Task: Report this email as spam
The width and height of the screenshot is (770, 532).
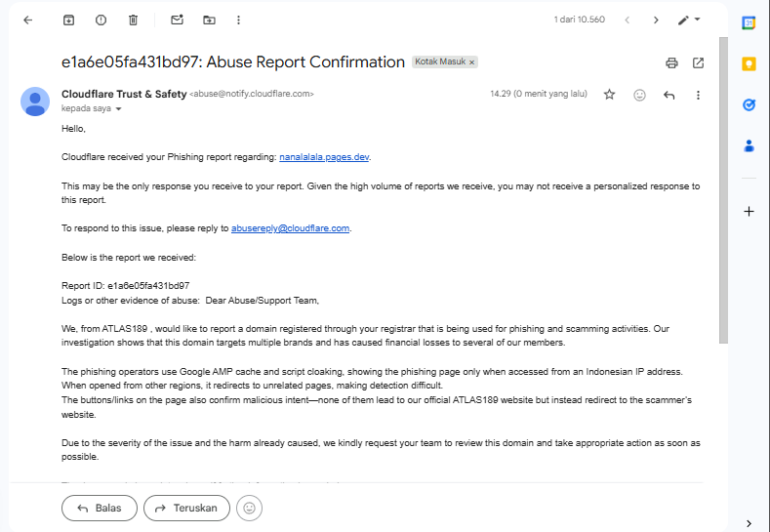Action: pos(101,20)
